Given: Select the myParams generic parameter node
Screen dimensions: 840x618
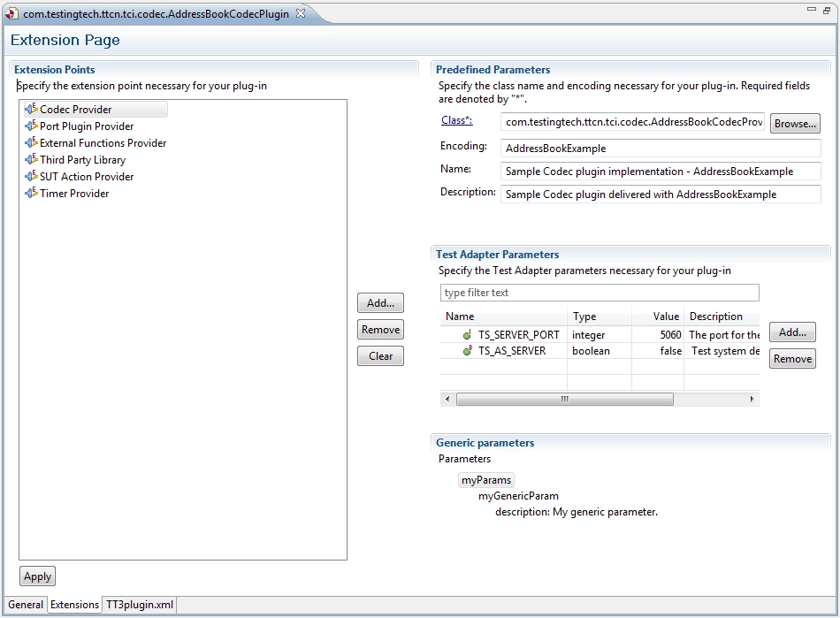Looking at the screenshot, I should [486, 480].
